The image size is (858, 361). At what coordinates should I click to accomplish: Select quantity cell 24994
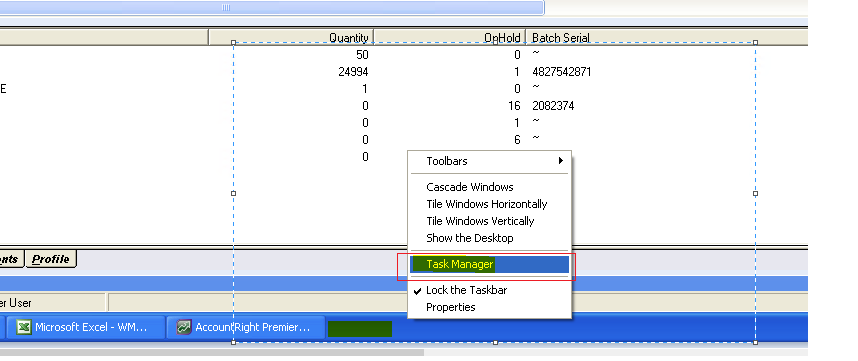click(x=353, y=72)
